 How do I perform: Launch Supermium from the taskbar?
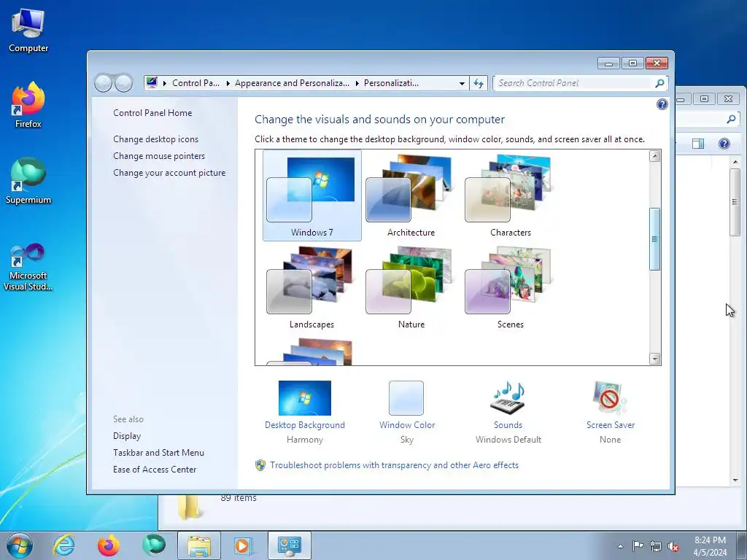(x=153, y=545)
